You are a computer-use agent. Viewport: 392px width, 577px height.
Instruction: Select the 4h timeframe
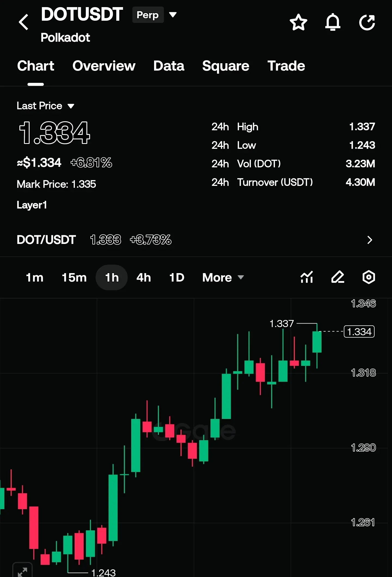point(144,277)
